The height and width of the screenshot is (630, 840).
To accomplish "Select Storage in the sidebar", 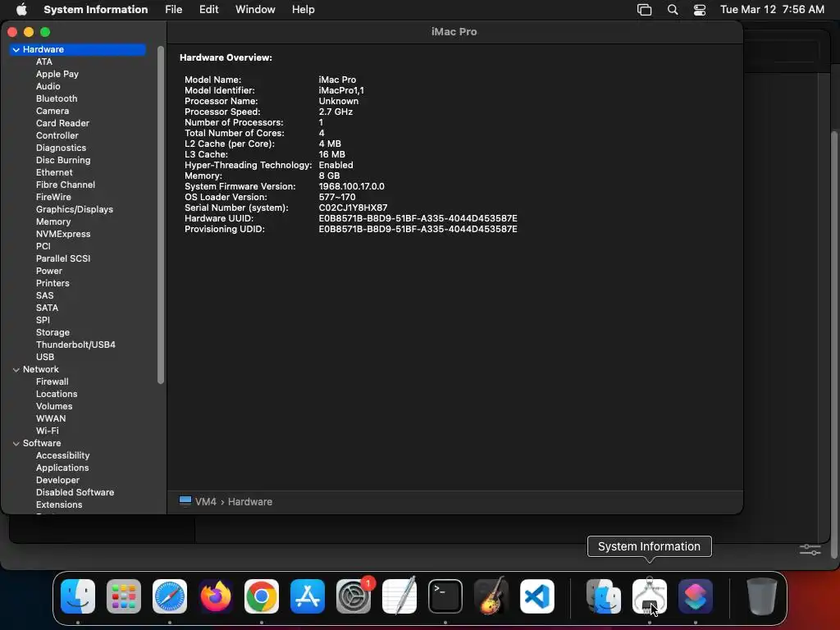I will [x=52, y=333].
